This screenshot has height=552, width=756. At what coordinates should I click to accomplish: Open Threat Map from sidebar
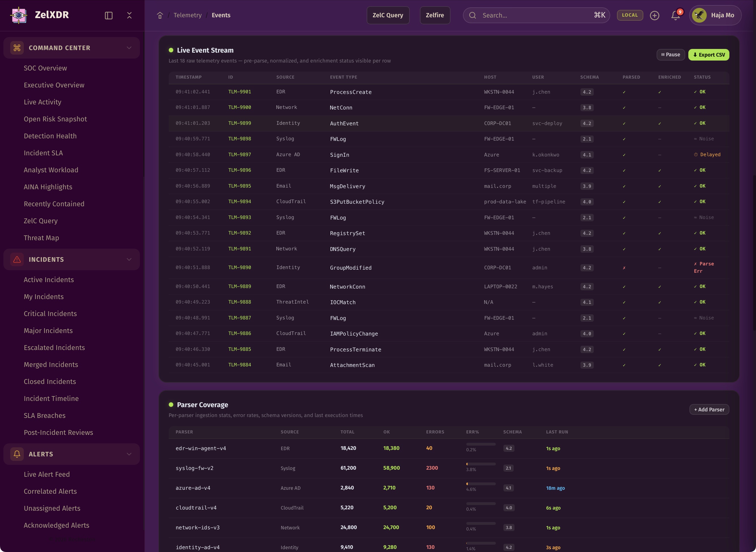tap(41, 238)
